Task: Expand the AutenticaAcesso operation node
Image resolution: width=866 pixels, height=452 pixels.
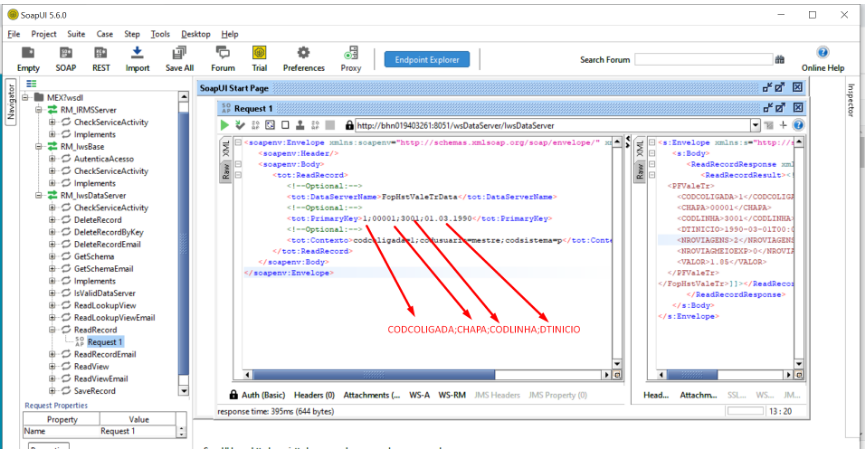Action: (52, 159)
